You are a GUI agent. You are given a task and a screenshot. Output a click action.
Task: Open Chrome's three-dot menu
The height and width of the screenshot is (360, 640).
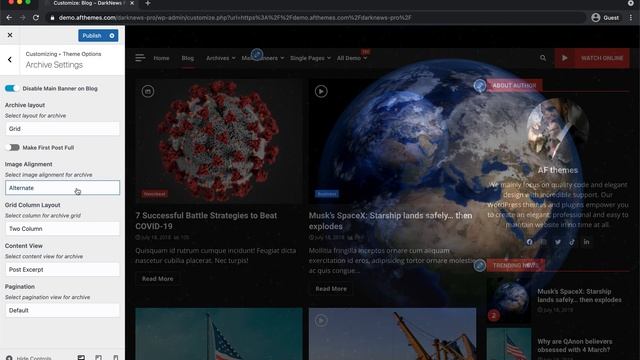[631, 18]
